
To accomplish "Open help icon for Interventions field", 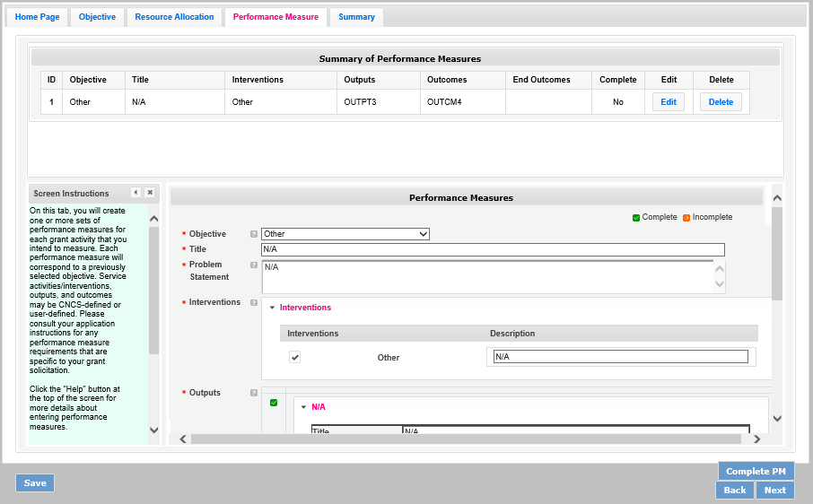I will click(254, 303).
